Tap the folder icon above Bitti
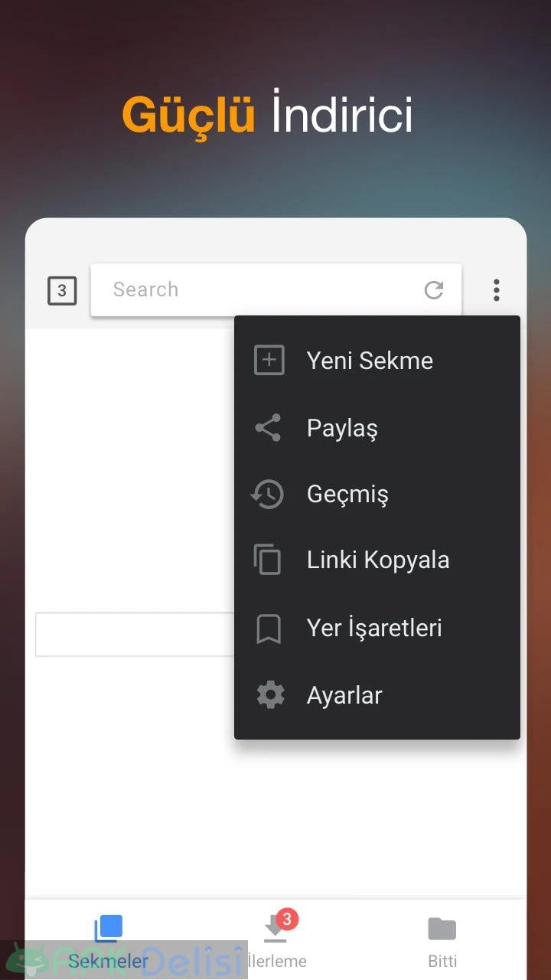Screen dimensions: 551x980 click(442, 929)
